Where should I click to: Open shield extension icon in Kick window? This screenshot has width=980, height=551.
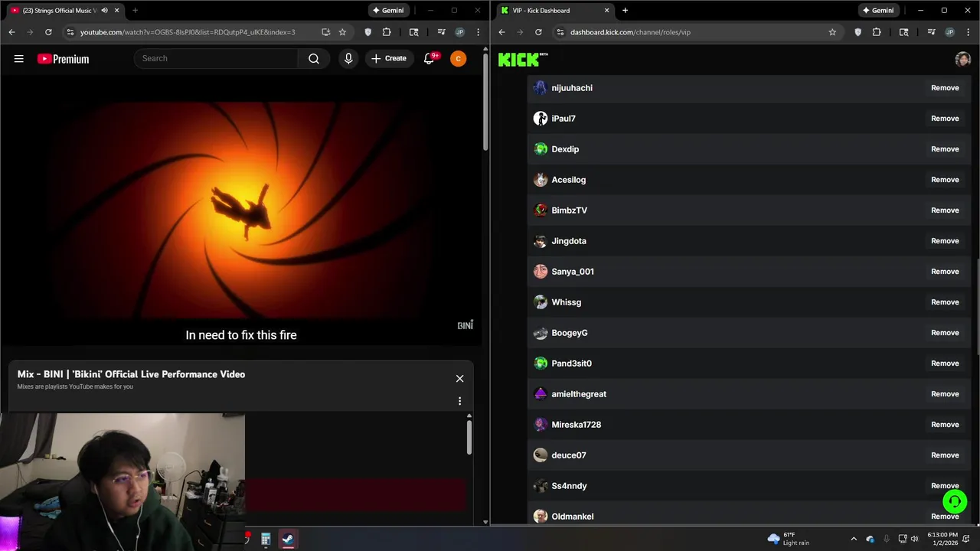point(857,32)
